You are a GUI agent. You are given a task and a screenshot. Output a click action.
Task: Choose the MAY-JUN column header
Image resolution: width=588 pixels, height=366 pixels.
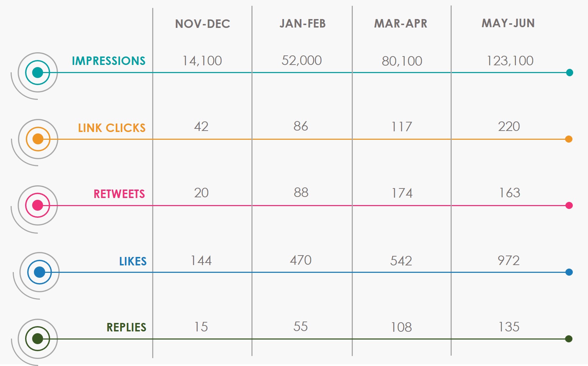[508, 23]
